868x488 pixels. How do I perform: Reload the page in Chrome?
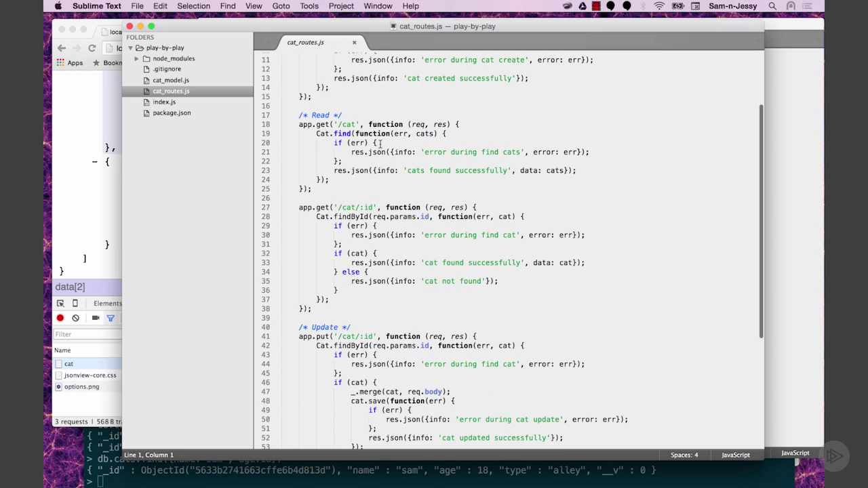click(x=92, y=48)
